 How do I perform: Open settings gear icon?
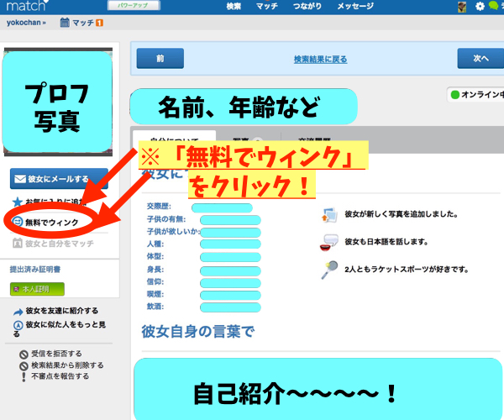[x=480, y=6]
